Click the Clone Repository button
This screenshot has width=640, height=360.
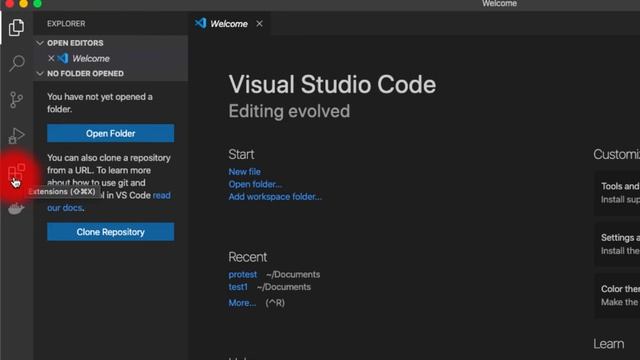pyautogui.click(x=111, y=232)
